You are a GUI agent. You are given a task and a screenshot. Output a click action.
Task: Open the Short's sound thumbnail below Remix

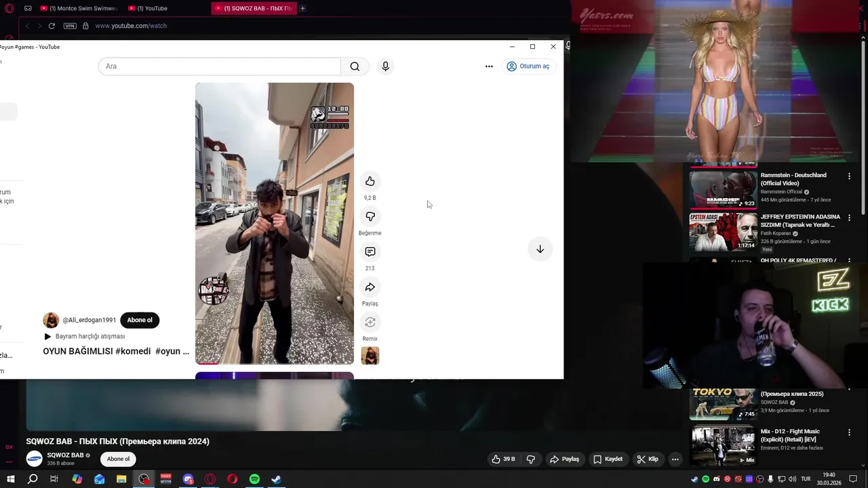(370, 356)
